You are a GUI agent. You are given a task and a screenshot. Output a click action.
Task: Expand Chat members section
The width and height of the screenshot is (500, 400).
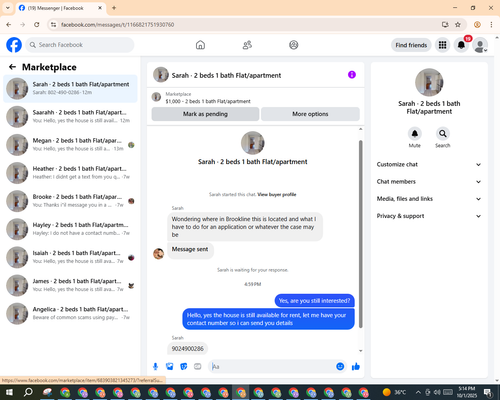point(429,182)
